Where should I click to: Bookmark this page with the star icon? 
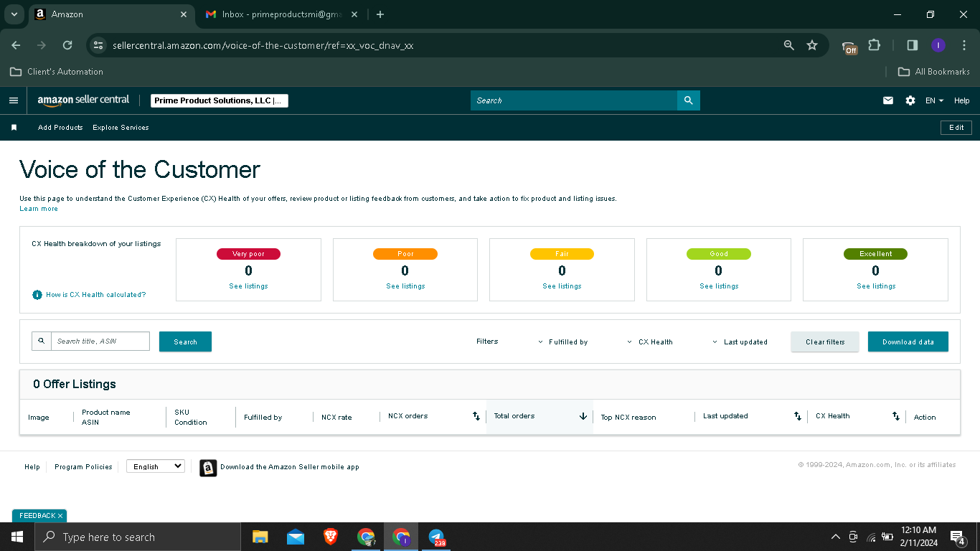[812, 45]
